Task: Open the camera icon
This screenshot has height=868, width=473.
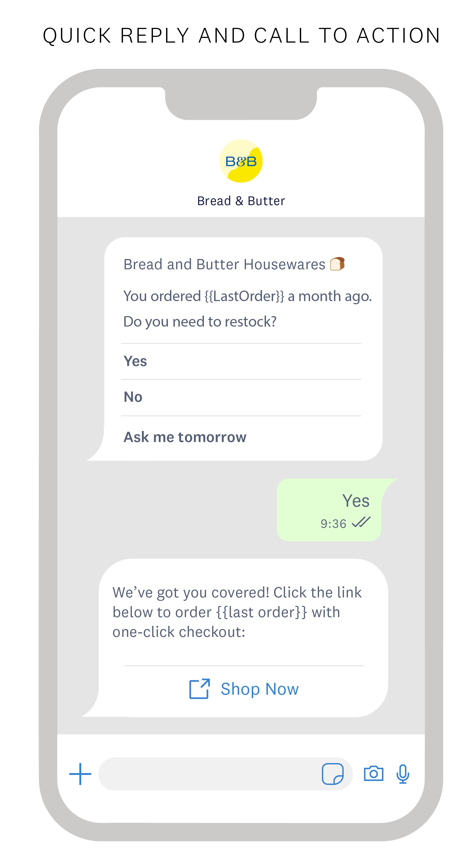Action: click(373, 774)
